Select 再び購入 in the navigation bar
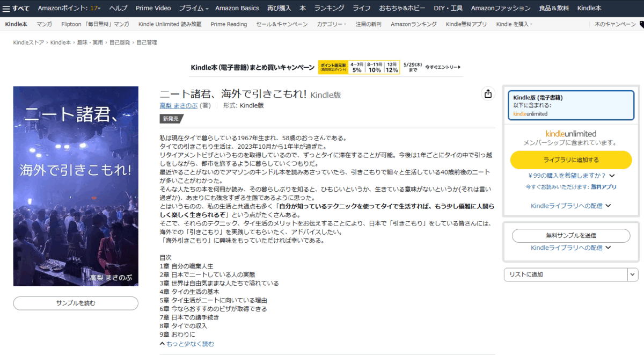The image size is (644, 355). pos(279,8)
